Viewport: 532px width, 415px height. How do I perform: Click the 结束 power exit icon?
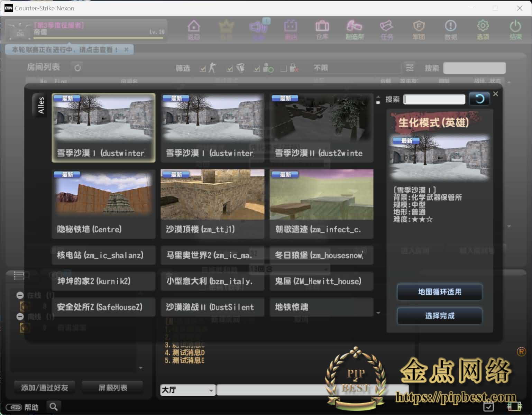click(515, 30)
